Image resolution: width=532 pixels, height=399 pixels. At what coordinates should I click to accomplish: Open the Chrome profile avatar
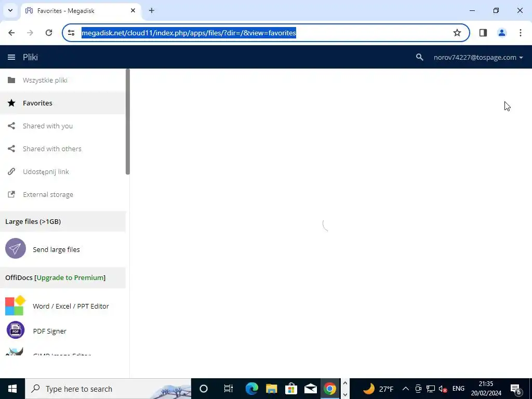click(502, 33)
